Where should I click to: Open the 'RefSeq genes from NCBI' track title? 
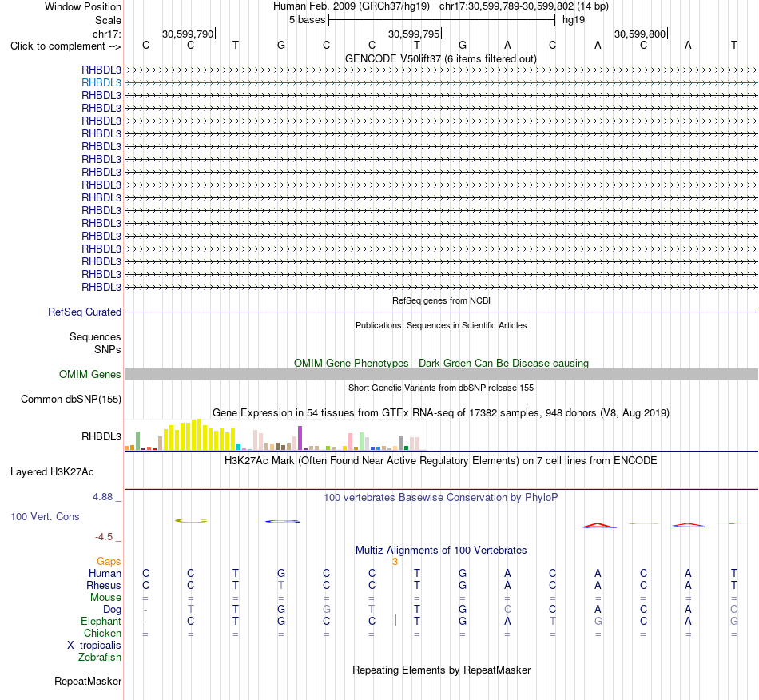click(x=441, y=300)
